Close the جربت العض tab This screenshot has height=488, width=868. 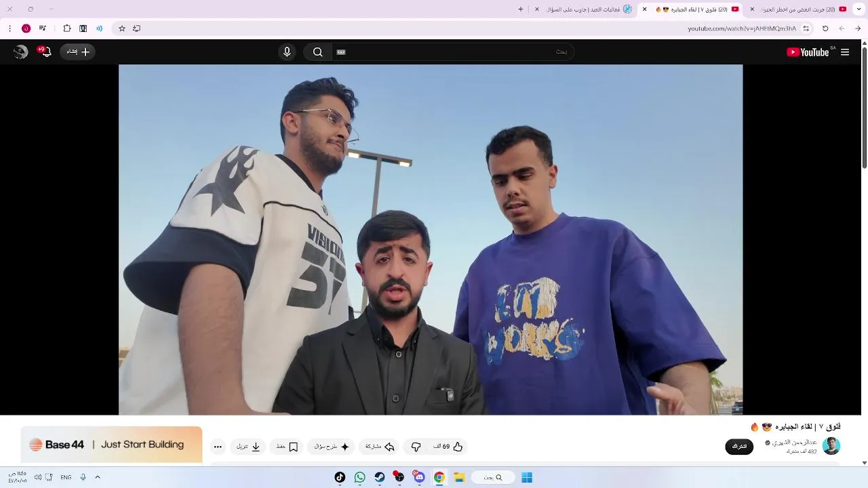tap(752, 9)
